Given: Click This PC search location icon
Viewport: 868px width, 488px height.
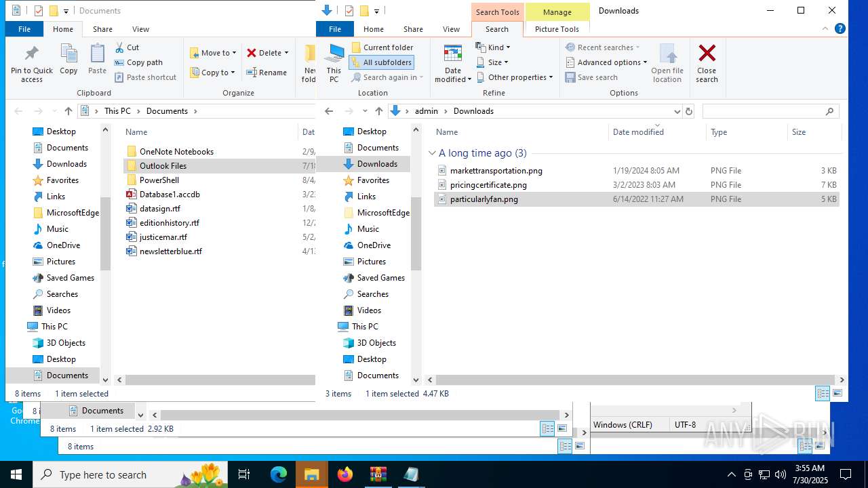Looking at the screenshot, I should point(334,63).
